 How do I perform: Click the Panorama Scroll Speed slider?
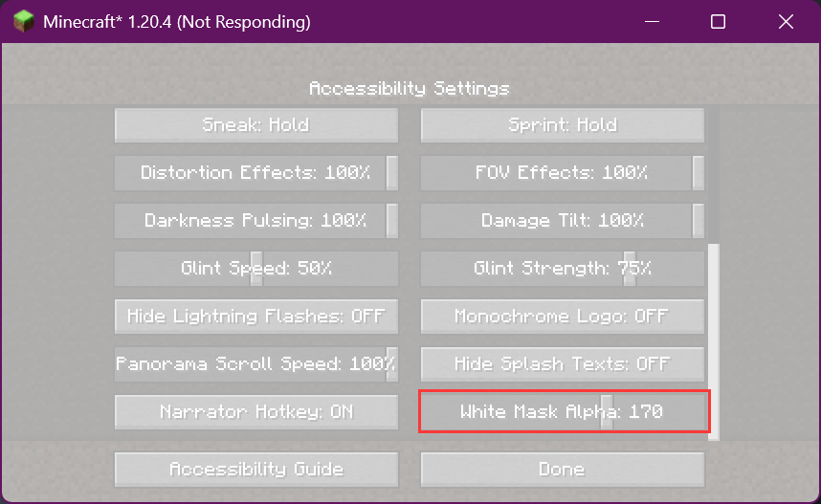(x=255, y=364)
